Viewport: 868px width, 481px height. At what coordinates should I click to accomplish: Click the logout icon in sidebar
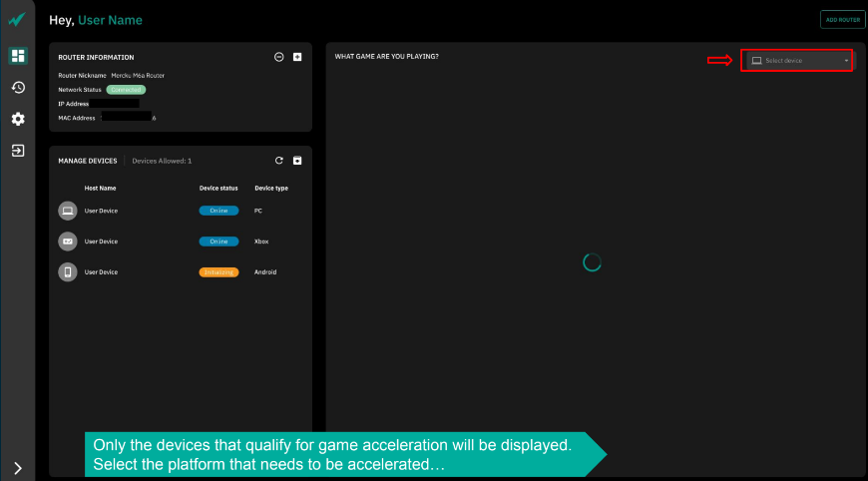(17, 151)
